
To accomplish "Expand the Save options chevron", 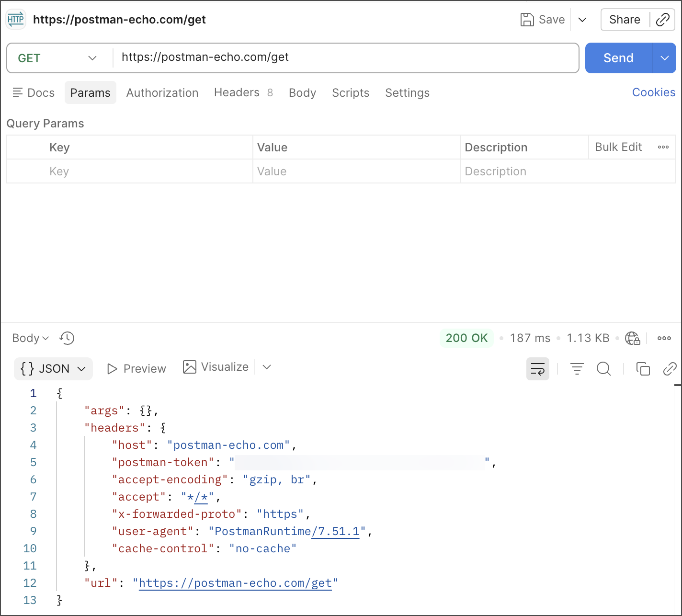I will coord(582,20).
